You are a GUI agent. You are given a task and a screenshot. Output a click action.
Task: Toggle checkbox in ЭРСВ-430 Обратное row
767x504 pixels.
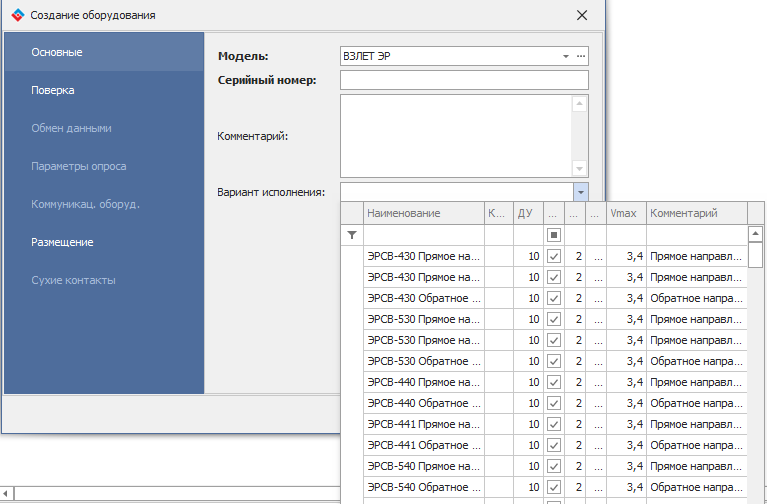[x=554, y=298]
